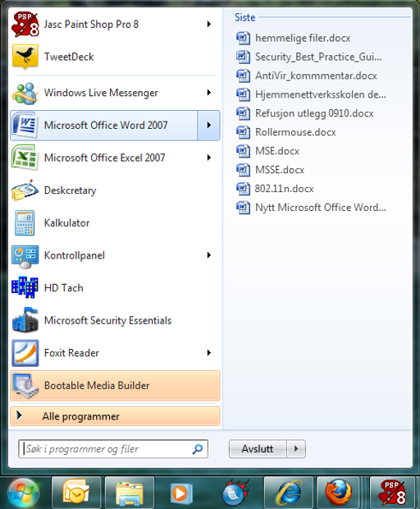Focus the Søk i programmer og filer field
Screen dimensions: 420x509
(113, 449)
